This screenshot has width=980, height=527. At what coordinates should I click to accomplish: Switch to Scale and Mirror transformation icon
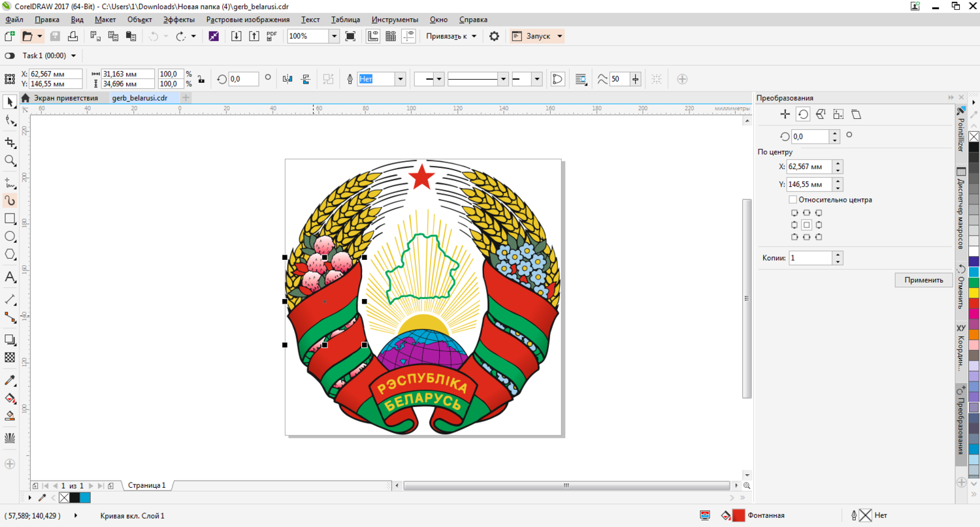821,114
